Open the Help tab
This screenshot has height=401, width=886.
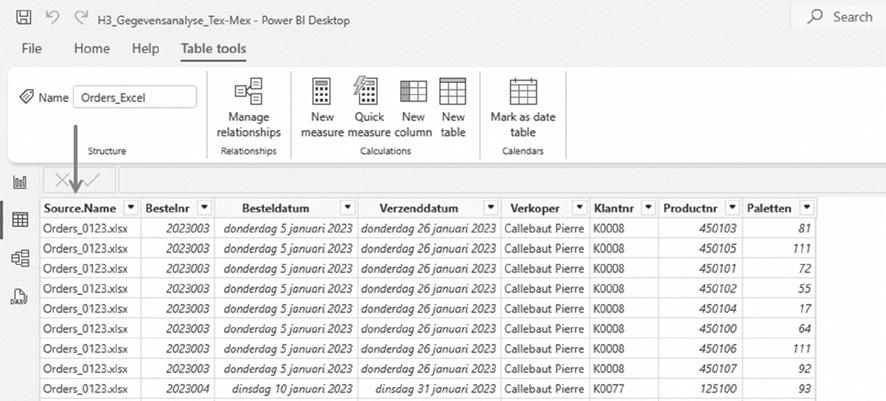coord(145,48)
